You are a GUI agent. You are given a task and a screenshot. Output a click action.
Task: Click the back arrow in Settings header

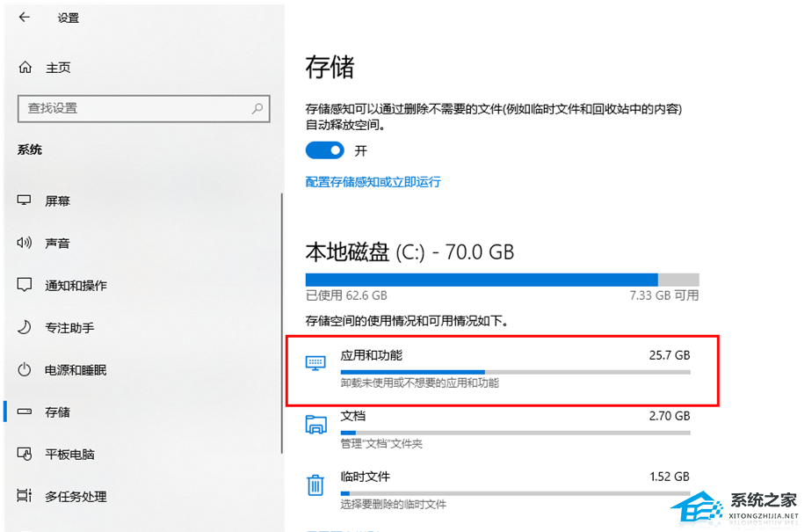point(24,17)
